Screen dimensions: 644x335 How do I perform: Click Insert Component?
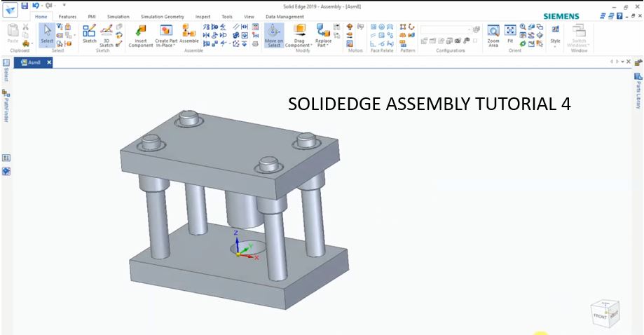point(140,35)
